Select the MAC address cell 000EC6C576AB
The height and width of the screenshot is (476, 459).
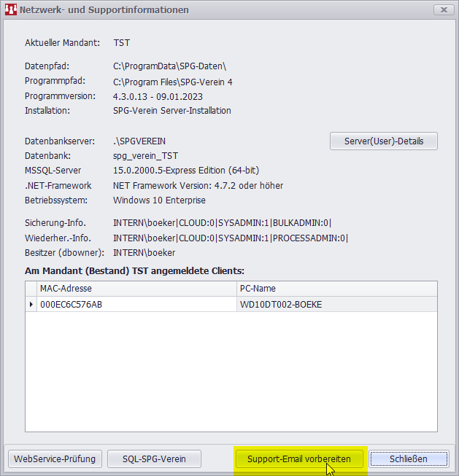72,304
